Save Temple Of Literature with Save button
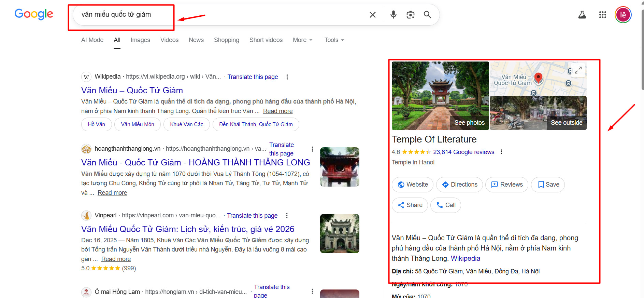Image resolution: width=644 pixels, height=298 pixels. tap(548, 185)
